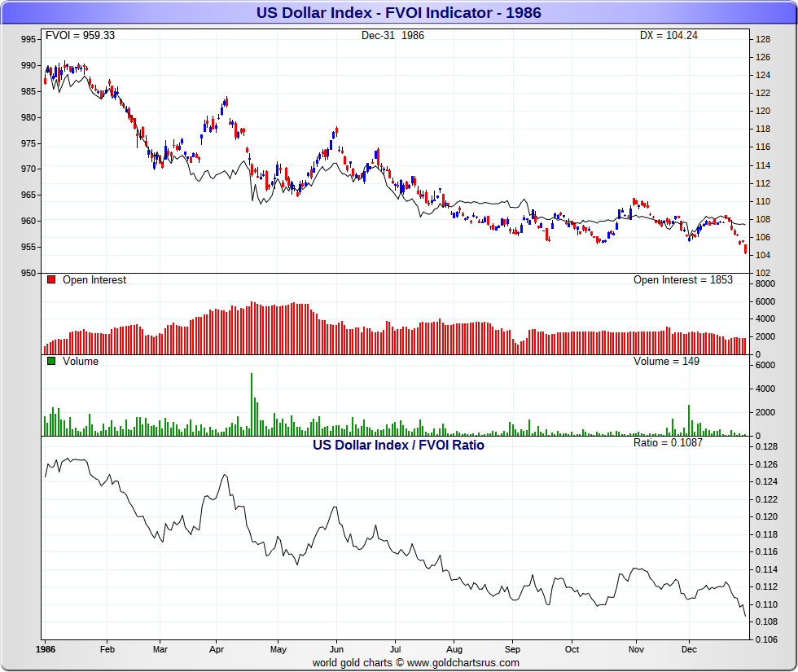Click the 995 value on left price axis
This screenshot has height=672, width=798.
(28, 39)
